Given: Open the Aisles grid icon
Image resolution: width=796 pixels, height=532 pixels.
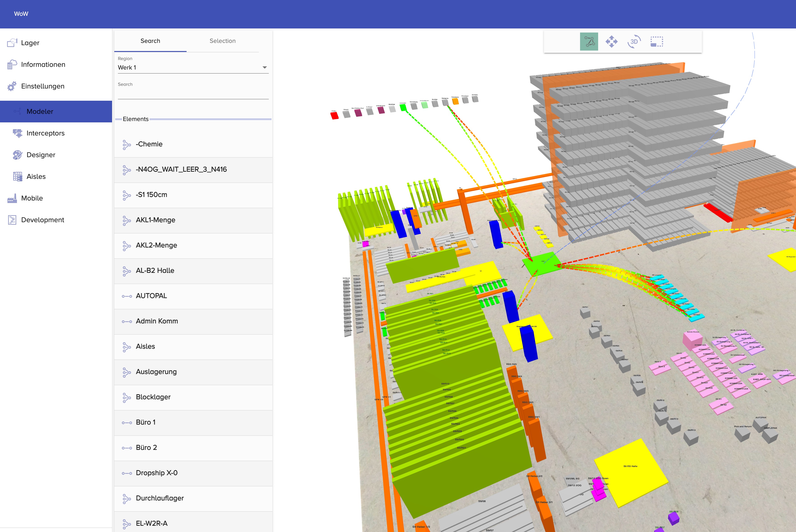Looking at the screenshot, I should click(x=17, y=176).
